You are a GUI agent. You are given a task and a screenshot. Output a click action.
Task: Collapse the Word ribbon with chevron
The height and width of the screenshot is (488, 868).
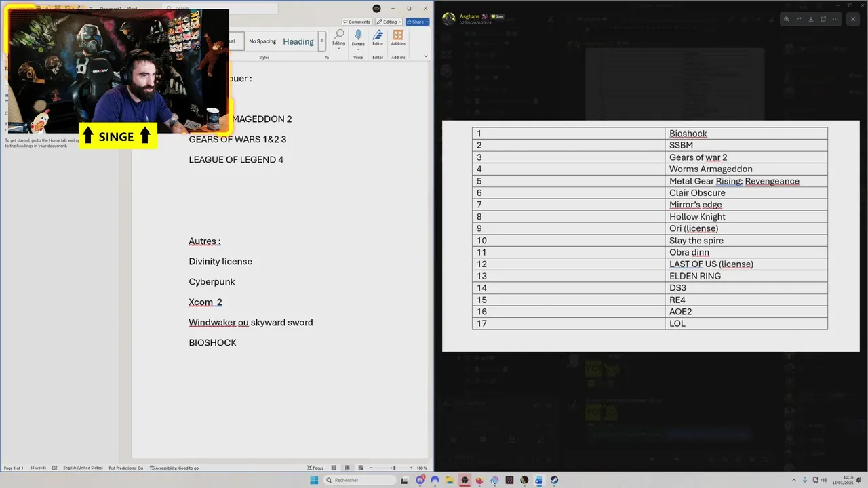click(426, 56)
